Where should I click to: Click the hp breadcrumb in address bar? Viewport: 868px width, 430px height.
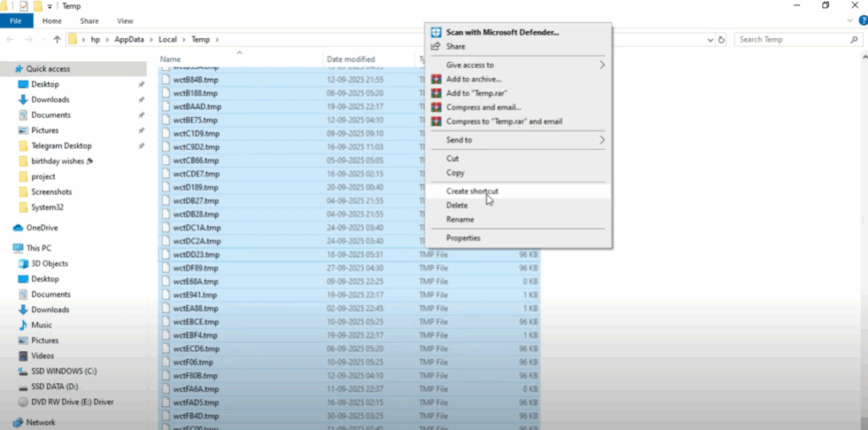(96, 39)
